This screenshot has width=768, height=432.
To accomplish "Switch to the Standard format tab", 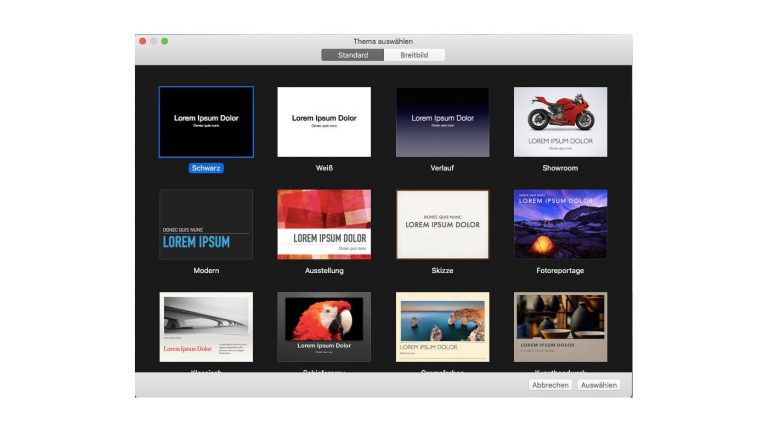I will 352,55.
